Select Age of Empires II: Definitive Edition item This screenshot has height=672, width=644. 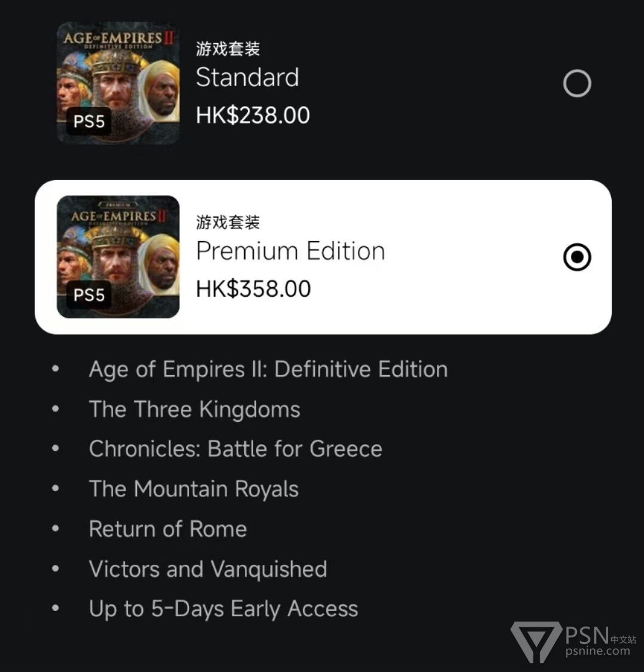[x=268, y=369]
